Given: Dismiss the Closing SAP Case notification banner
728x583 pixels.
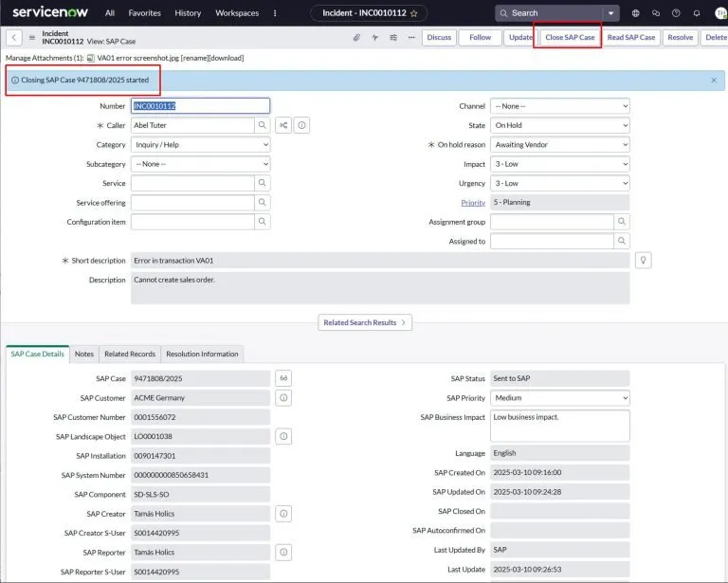Looking at the screenshot, I should pos(714,81).
